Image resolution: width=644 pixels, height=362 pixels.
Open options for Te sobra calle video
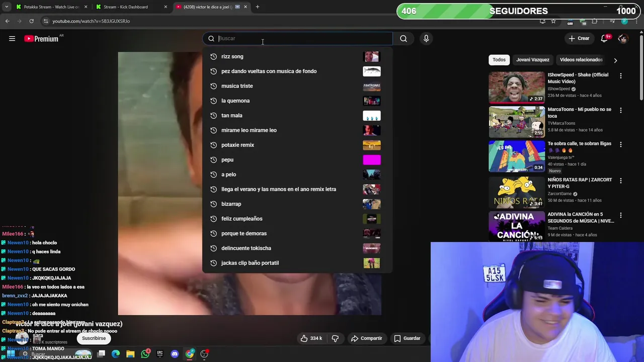(620, 145)
